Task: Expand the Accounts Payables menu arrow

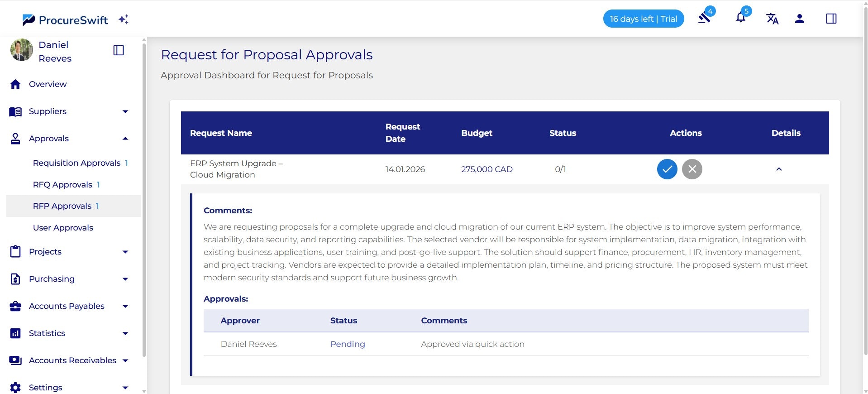Action: (x=125, y=306)
